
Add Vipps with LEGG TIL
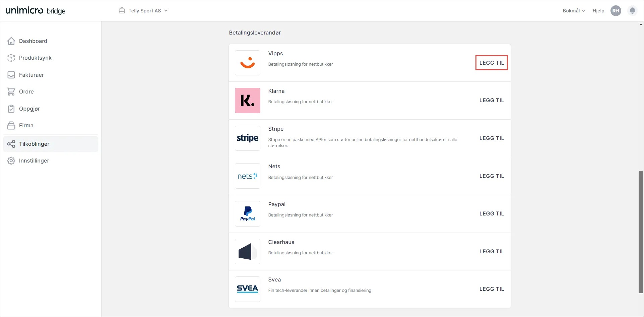pos(492,63)
